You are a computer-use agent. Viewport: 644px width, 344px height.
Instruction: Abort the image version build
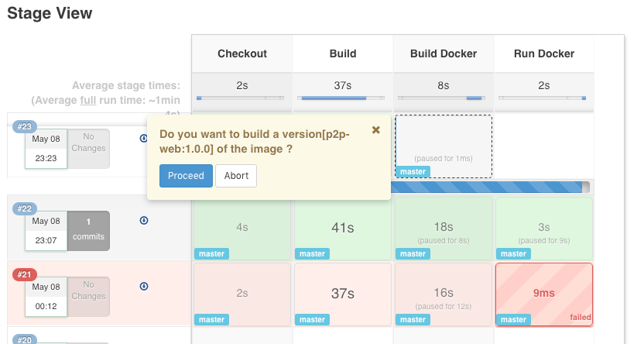236,176
